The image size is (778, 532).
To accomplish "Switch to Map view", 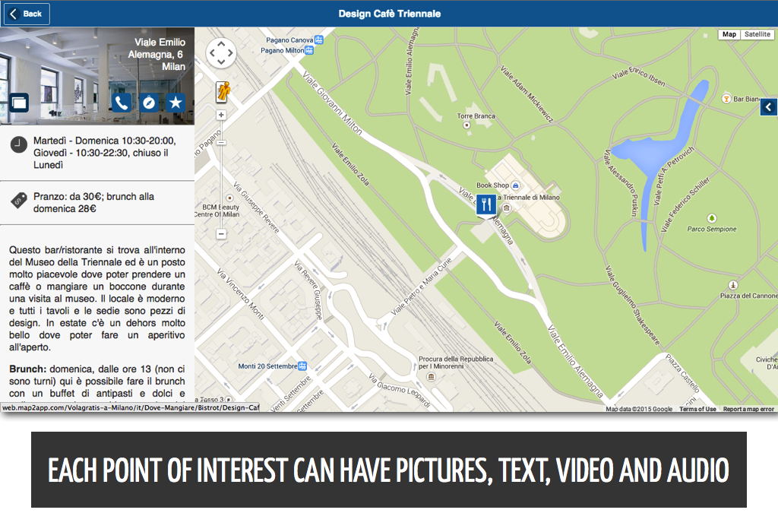I will coord(729,34).
